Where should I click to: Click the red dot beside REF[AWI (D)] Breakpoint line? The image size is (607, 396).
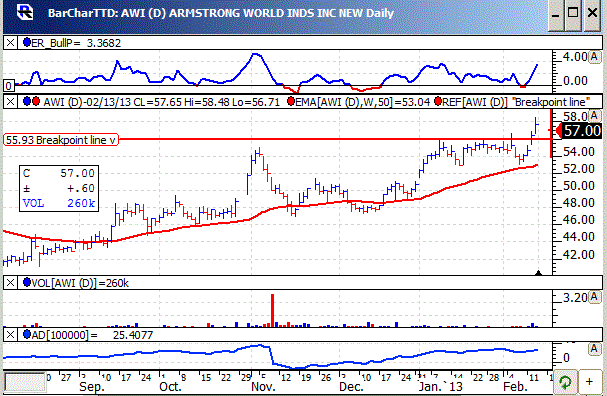pyautogui.click(x=438, y=101)
